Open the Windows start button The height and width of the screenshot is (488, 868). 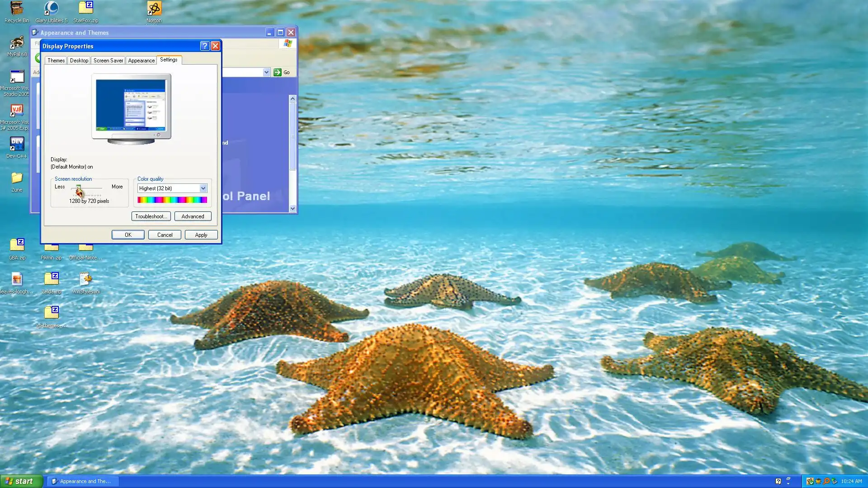(21, 481)
